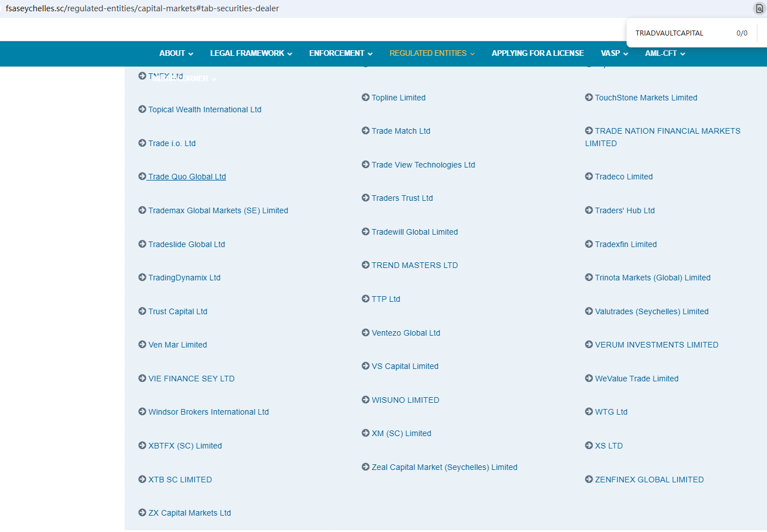This screenshot has width=767, height=532.
Task: Click arrow icon beside Ventezo Global Ltd
Action: click(365, 333)
